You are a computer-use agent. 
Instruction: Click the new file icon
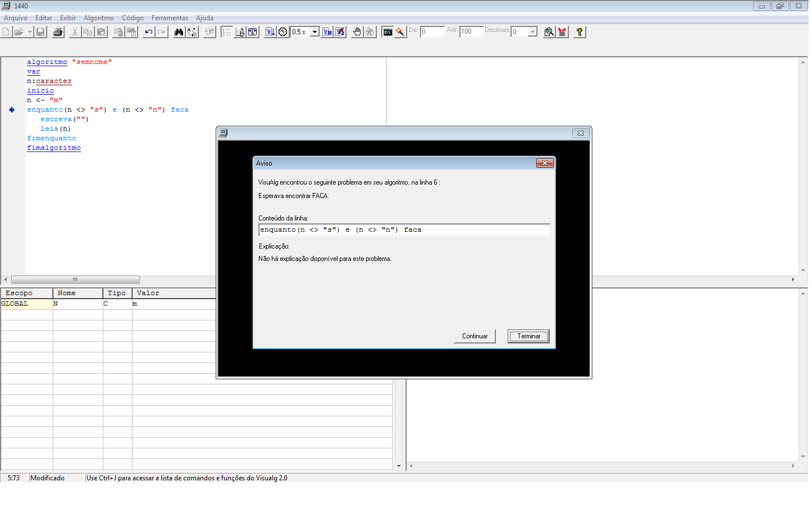click(6, 32)
